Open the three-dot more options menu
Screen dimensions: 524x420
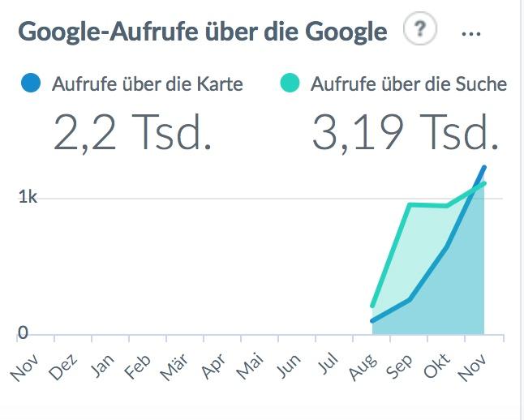(470, 33)
